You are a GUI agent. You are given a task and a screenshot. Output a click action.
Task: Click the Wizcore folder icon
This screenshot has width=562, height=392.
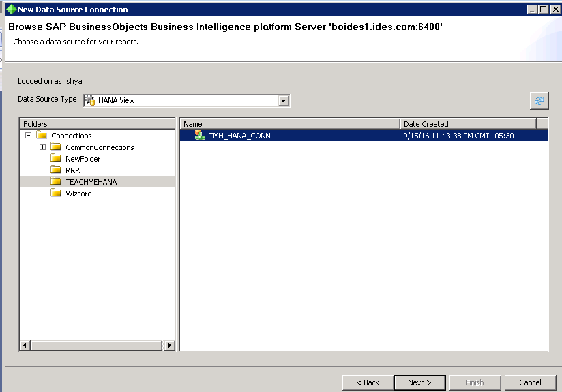tap(56, 194)
